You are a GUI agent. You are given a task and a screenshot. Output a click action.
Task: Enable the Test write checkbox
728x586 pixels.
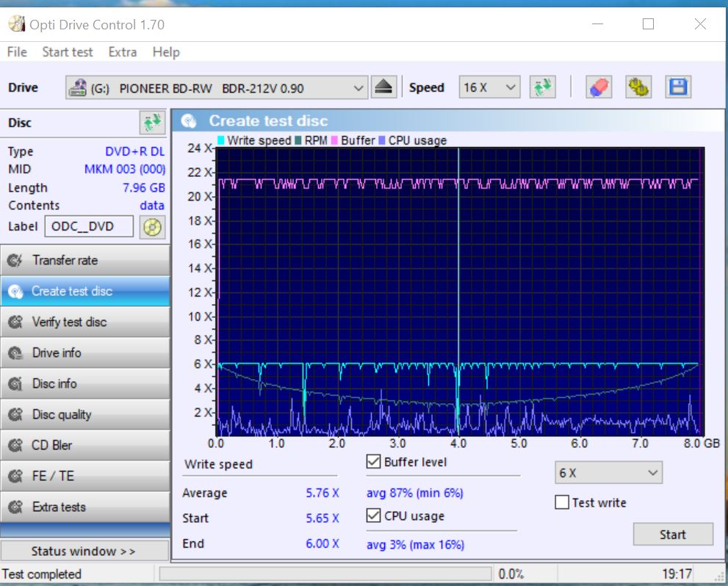(x=562, y=502)
